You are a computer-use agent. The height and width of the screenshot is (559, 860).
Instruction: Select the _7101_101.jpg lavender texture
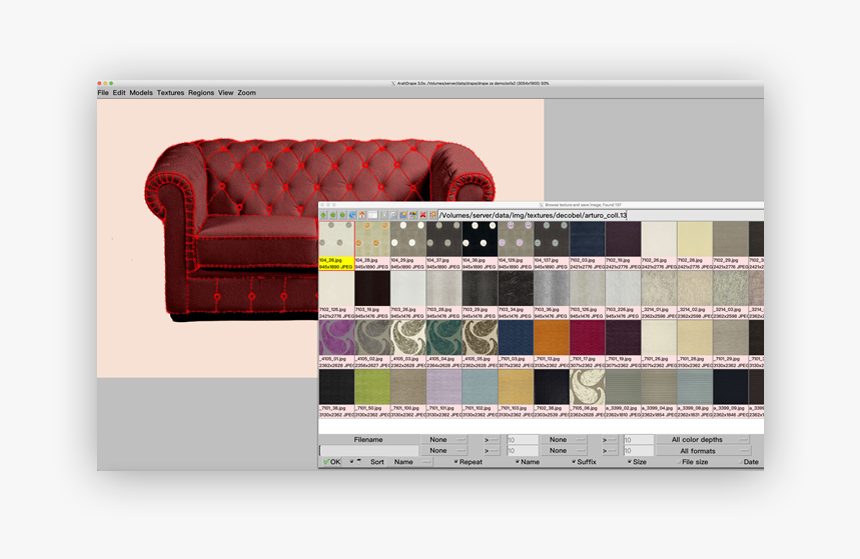point(444,387)
